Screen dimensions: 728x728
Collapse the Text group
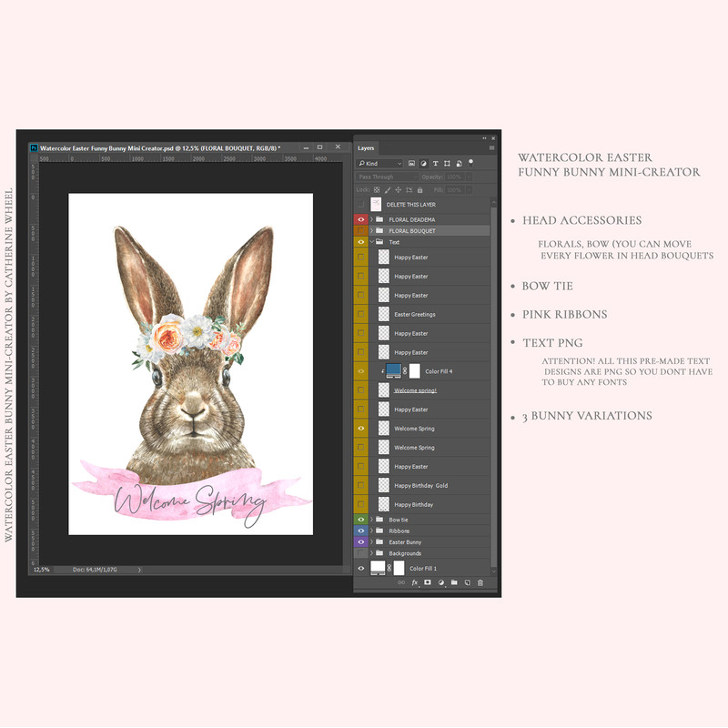tap(371, 242)
